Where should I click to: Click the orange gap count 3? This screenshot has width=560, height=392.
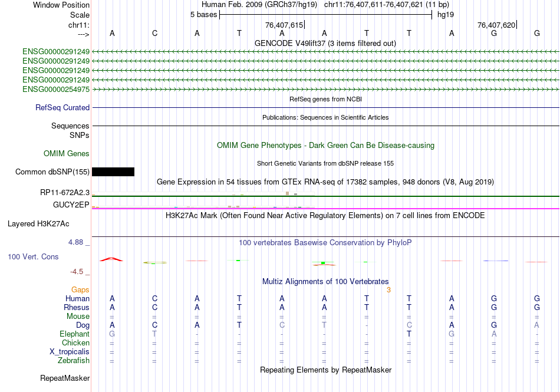point(388,290)
